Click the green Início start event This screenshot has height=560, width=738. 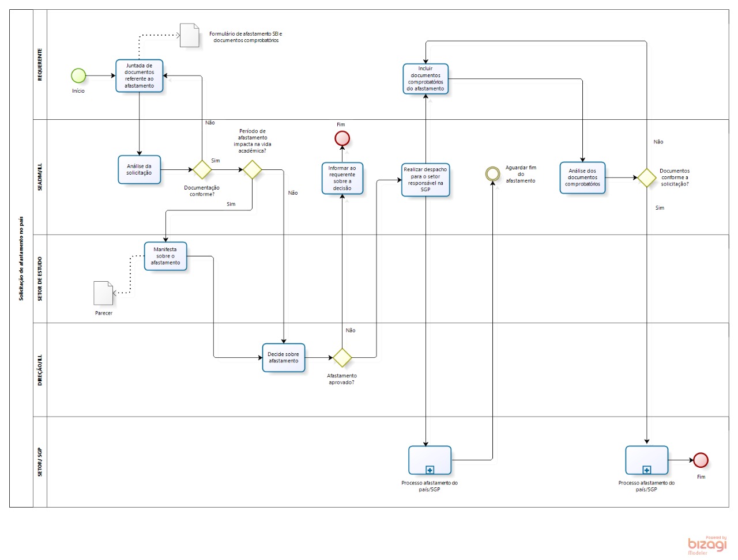click(x=78, y=75)
